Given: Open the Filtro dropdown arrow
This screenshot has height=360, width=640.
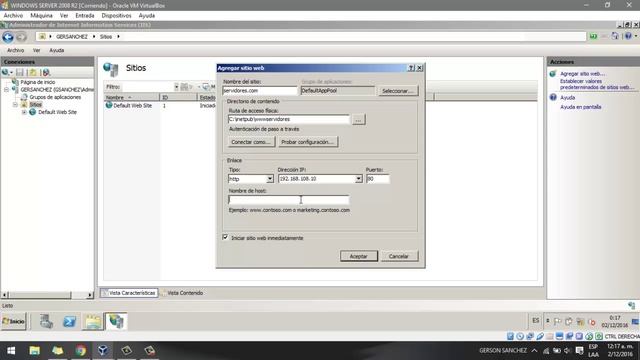Looking at the screenshot, I should [x=176, y=87].
